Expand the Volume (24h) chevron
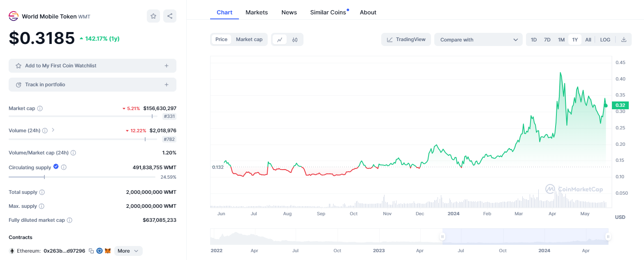This screenshot has width=644, height=260. point(53,130)
